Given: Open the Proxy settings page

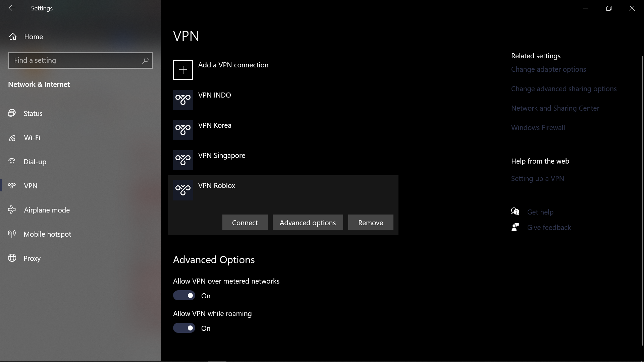Looking at the screenshot, I should 32,258.
